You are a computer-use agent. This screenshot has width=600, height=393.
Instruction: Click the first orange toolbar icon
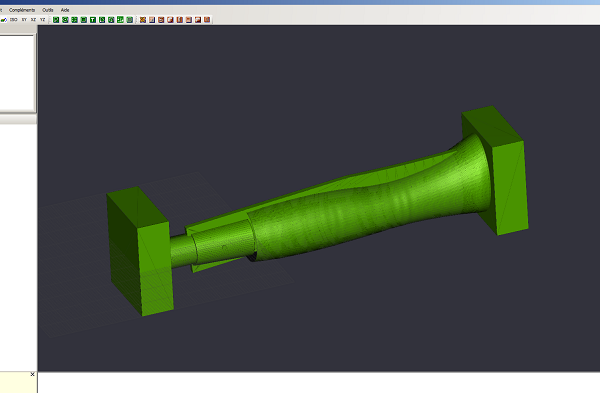pos(143,20)
